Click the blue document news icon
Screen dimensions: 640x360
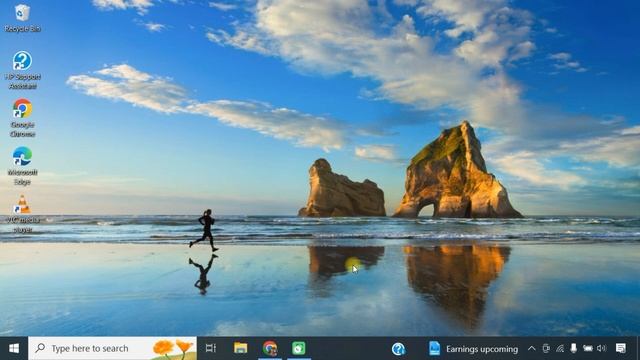click(434, 348)
